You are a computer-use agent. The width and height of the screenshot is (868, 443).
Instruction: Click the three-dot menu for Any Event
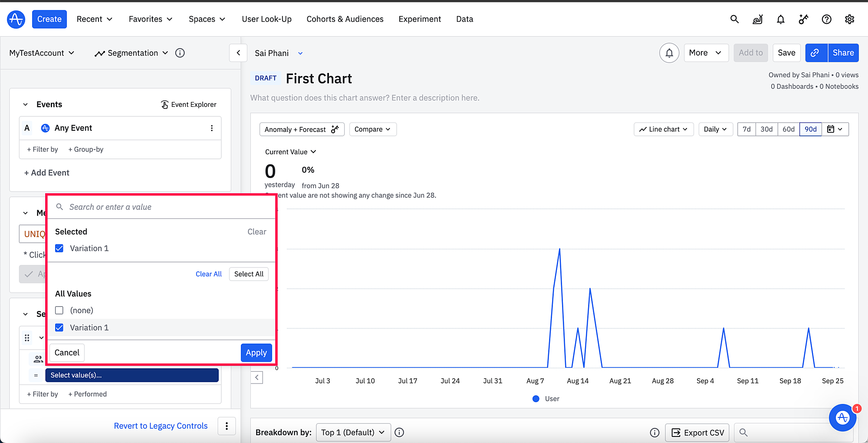[212, 128]
